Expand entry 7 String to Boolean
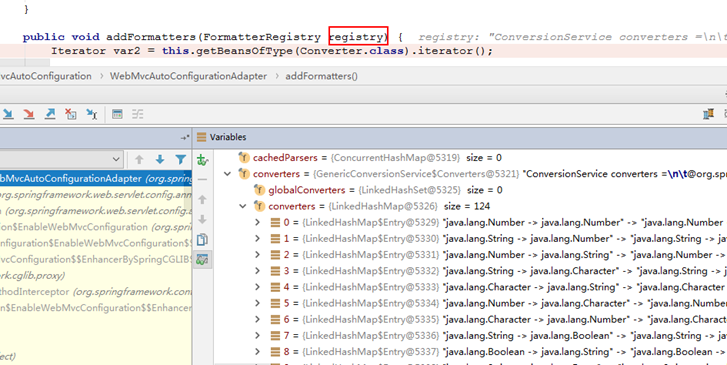 [x=258, y=336]
